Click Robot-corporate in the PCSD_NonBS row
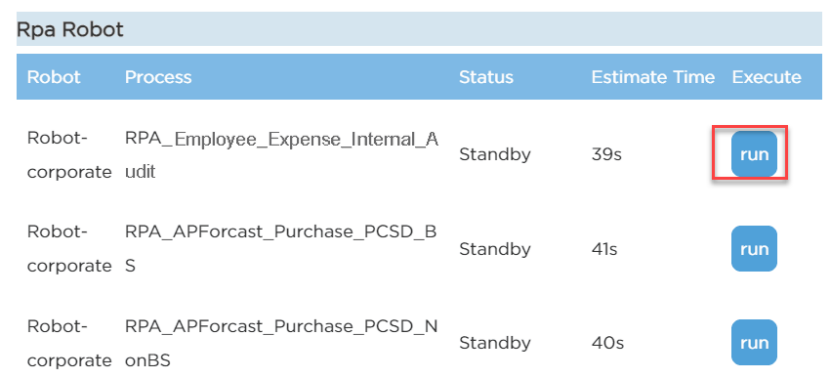 point(69,343)
